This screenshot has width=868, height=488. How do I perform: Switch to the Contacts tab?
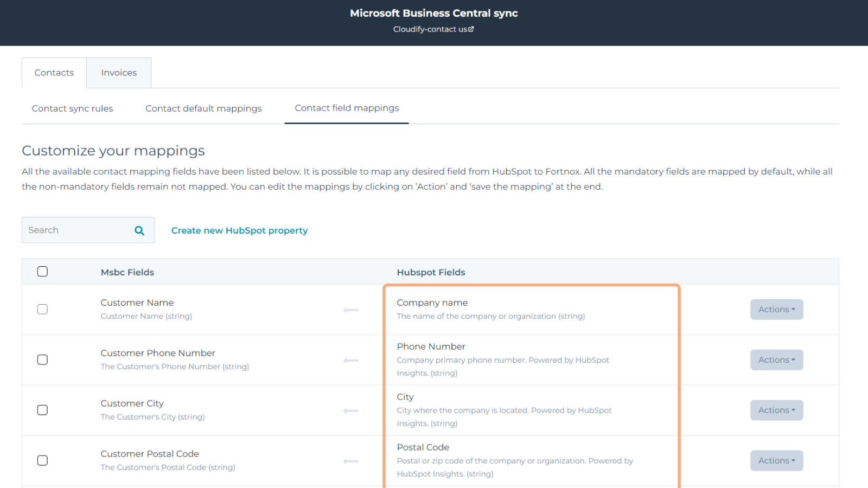pyautogui.click(x=54, y=73)
